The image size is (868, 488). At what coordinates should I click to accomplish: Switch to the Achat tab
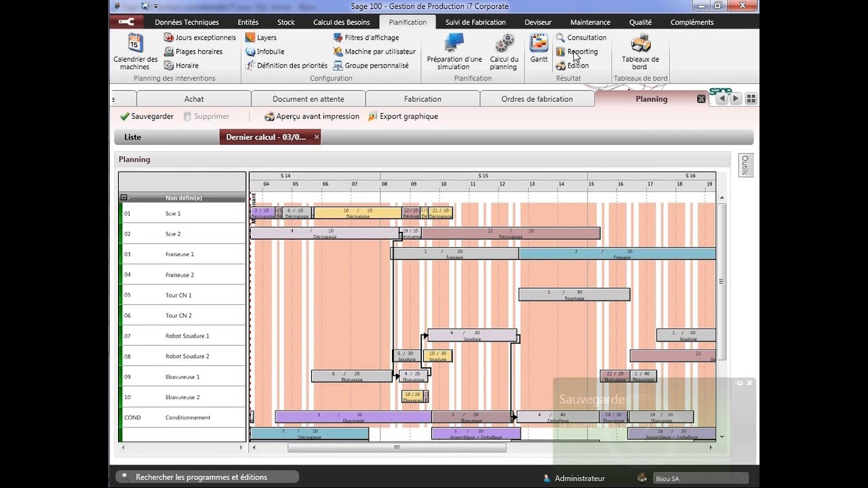click(x=194, y=99)
